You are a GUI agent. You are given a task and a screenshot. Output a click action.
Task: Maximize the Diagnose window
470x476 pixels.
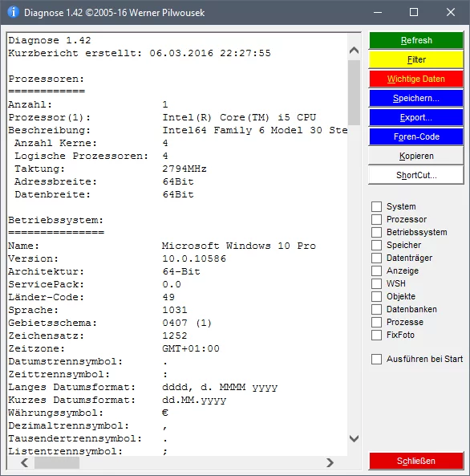coord(414,12)
